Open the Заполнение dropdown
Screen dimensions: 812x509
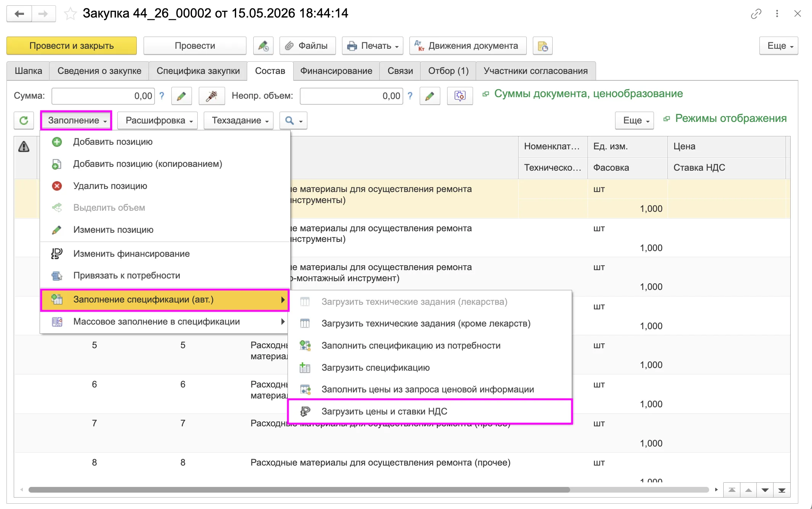[76, 120]
